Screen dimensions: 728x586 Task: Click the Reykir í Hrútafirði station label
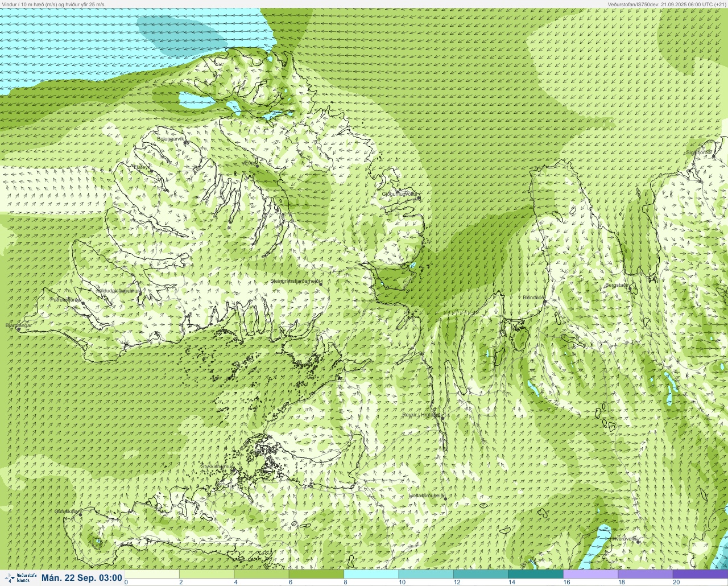421,415
